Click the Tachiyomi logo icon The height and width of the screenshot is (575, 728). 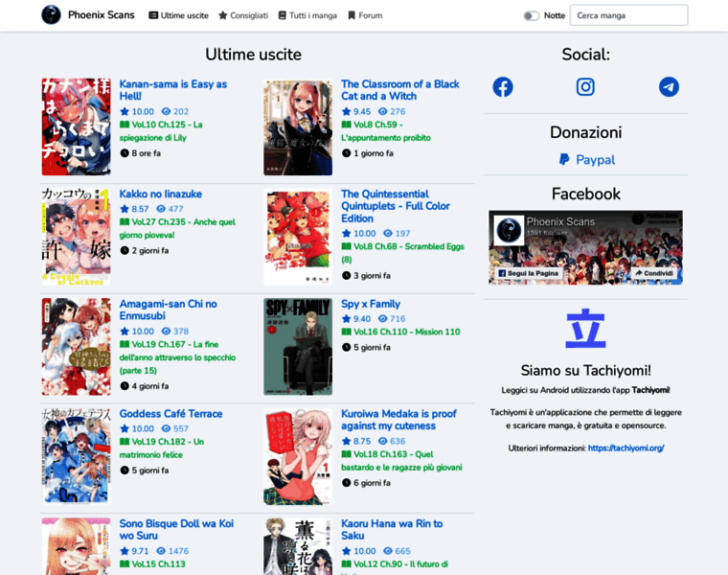pyautogui.click(x=585, y=328)
